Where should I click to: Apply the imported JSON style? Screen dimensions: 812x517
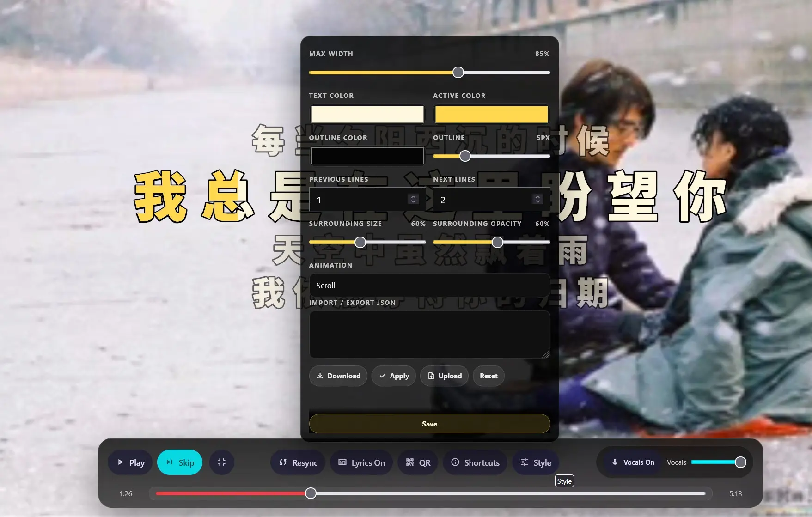coord(394,376)
